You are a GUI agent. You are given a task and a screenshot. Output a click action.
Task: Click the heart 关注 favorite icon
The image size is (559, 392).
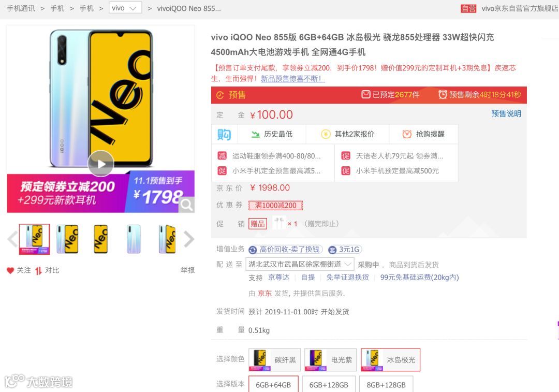point(10,271)
